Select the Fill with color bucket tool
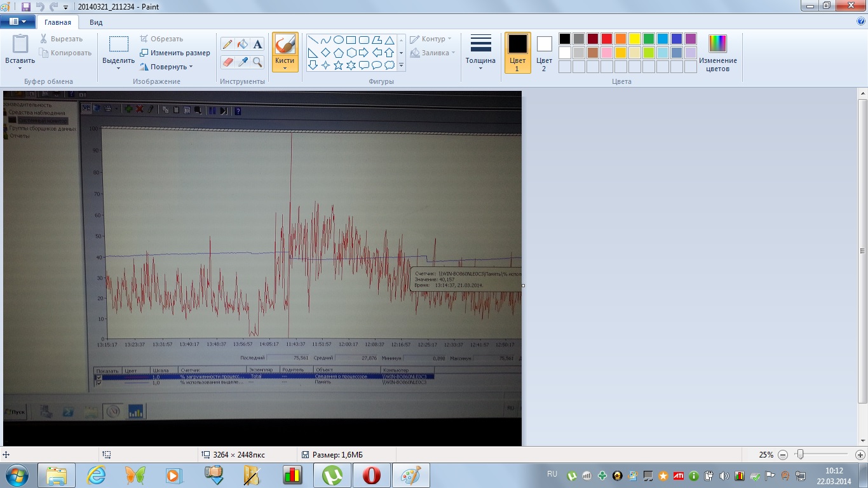 pos(242,44)
